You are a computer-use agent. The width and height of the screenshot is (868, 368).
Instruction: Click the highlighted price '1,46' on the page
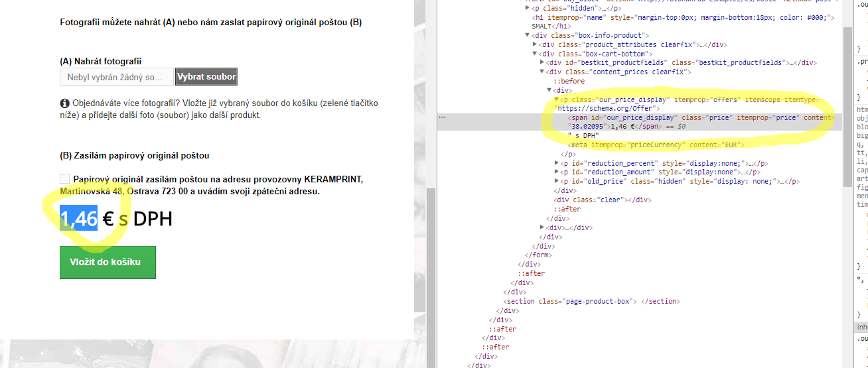(x=79, y=218)
